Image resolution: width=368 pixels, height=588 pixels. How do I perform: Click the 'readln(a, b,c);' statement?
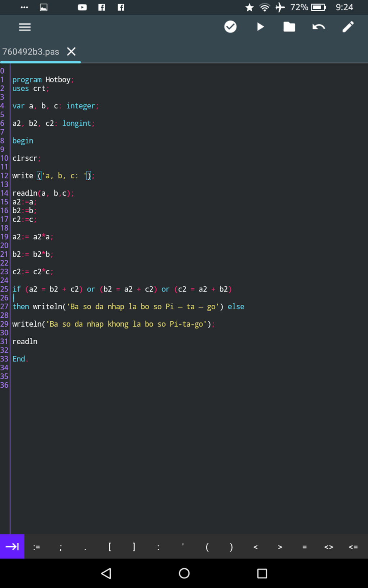click(43, 193)
